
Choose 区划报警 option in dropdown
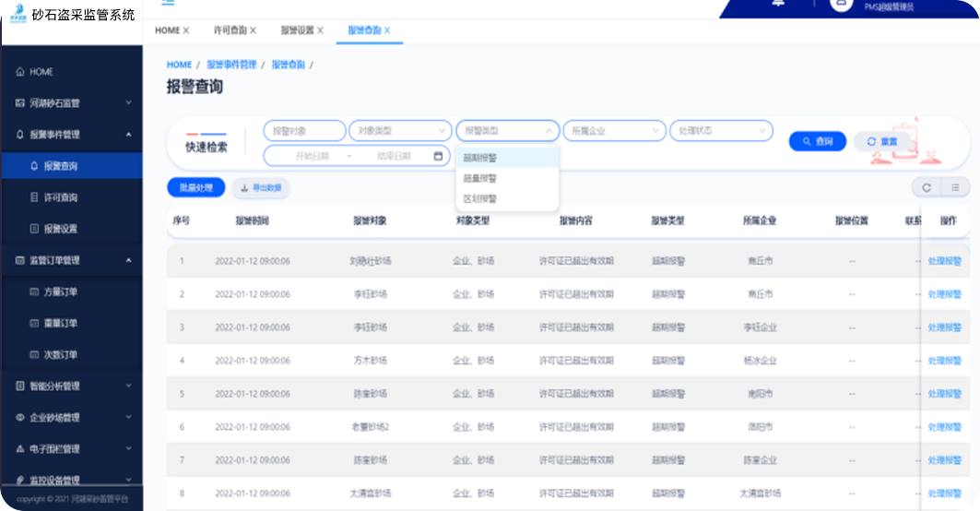click(480, 198)
